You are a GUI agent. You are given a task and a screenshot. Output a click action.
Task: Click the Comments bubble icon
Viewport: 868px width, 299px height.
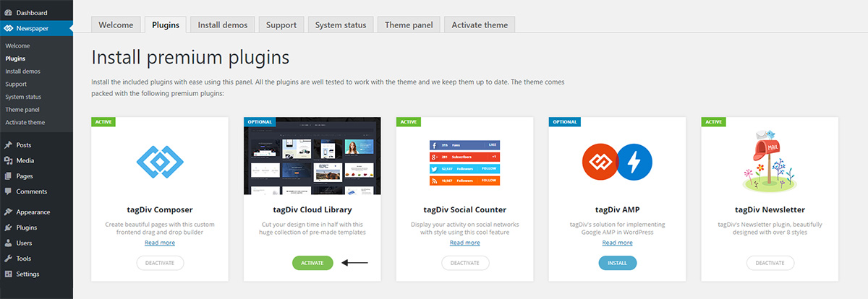(x=8, y=191)
